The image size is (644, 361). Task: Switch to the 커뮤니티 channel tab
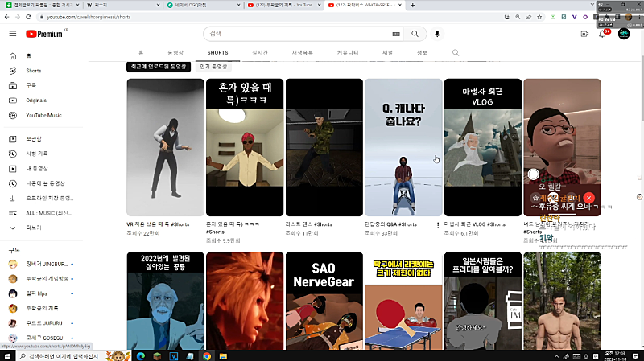[349, 53]
